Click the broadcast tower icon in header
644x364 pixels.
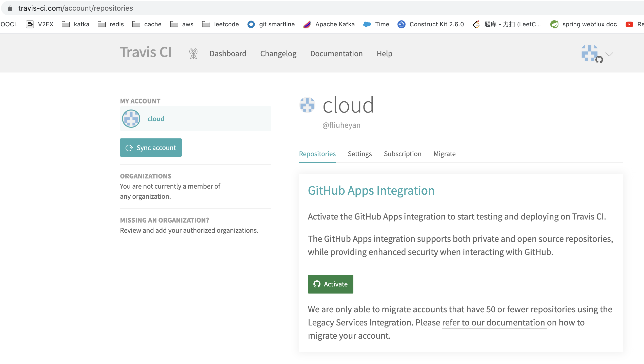pyautogui.click(x=193, y=54)
